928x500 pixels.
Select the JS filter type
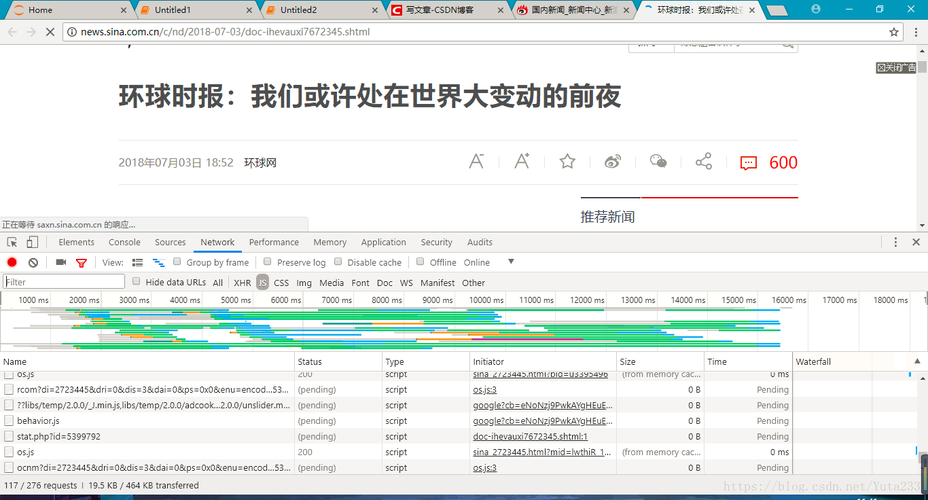click(262, 283)
